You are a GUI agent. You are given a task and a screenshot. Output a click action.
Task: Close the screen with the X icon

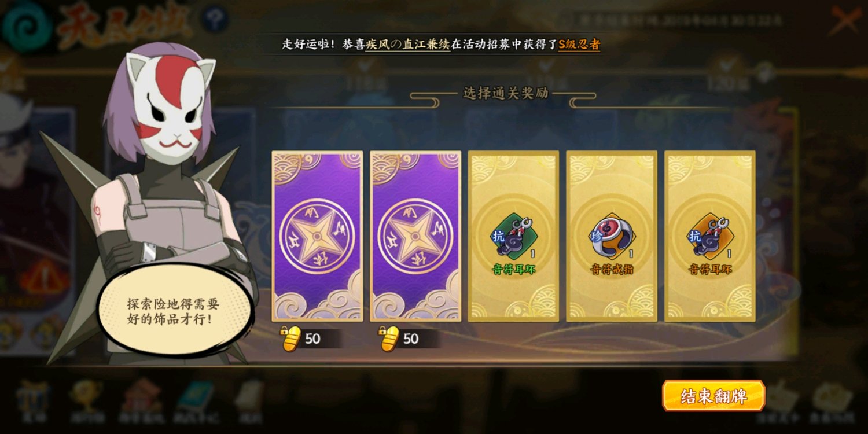click(845, 21)
